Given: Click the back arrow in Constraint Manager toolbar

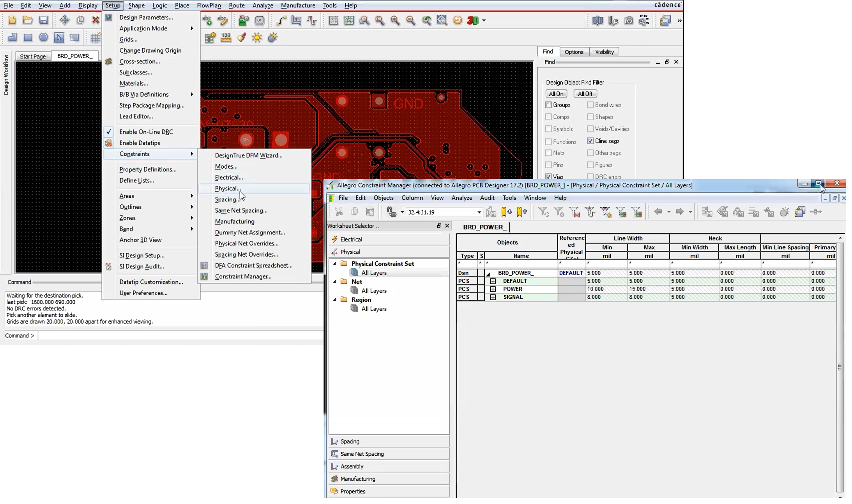Looking at the screenshot, I should [x=658, y=211].
